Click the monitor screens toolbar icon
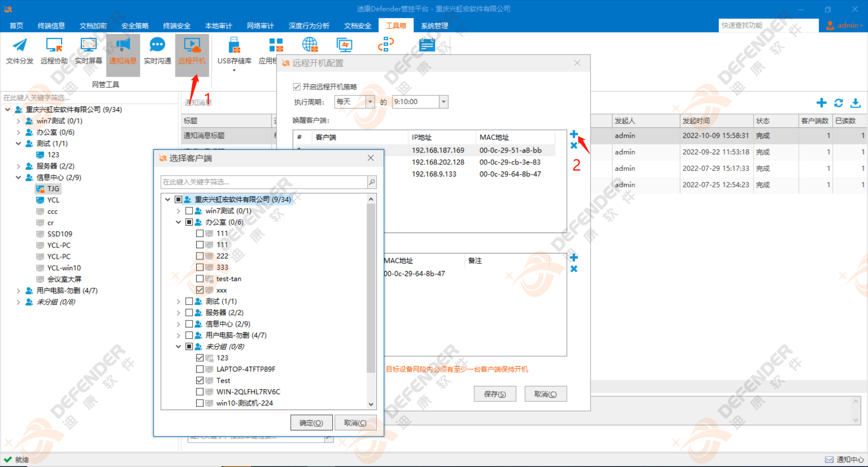 pos(344,45)
